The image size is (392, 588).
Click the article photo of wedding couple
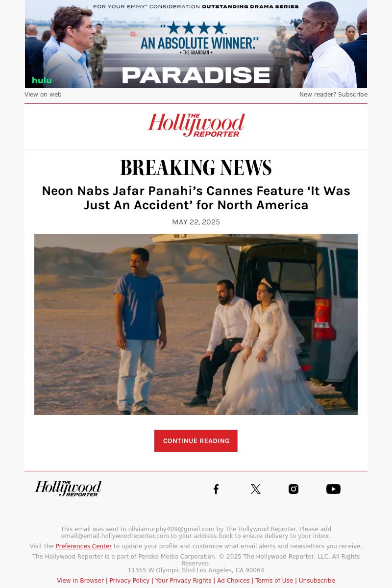pos(196,324)
